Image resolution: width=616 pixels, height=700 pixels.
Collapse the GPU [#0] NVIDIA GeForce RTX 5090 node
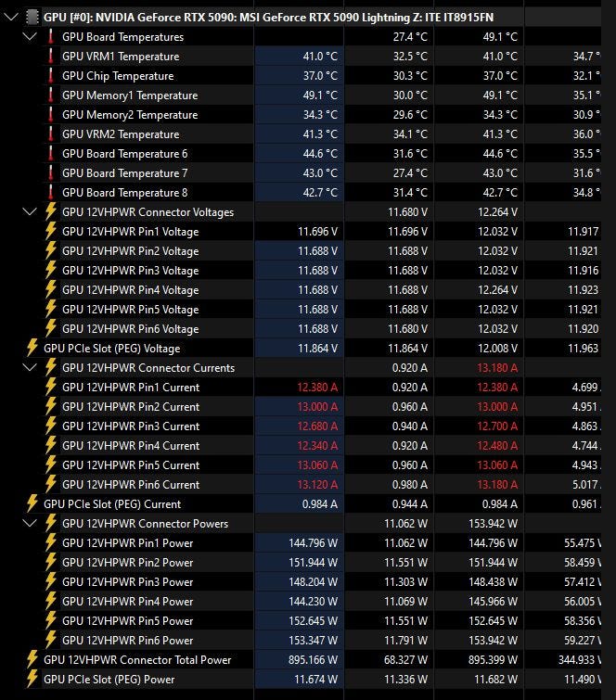tap(11, 18)
